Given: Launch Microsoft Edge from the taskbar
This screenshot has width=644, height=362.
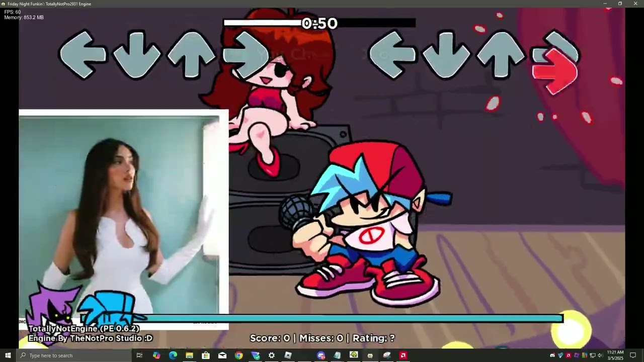Looking at the screenshot, I should 173,355.
